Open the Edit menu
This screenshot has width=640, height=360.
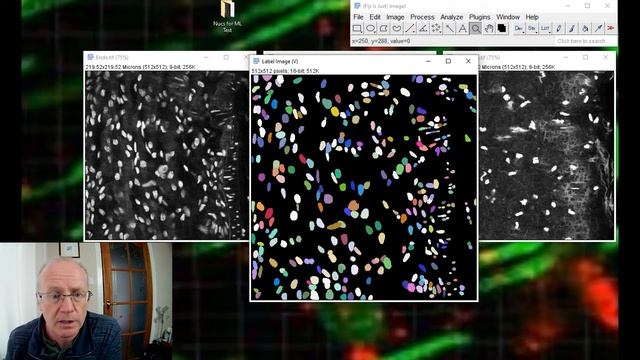[x=375, y=17]
